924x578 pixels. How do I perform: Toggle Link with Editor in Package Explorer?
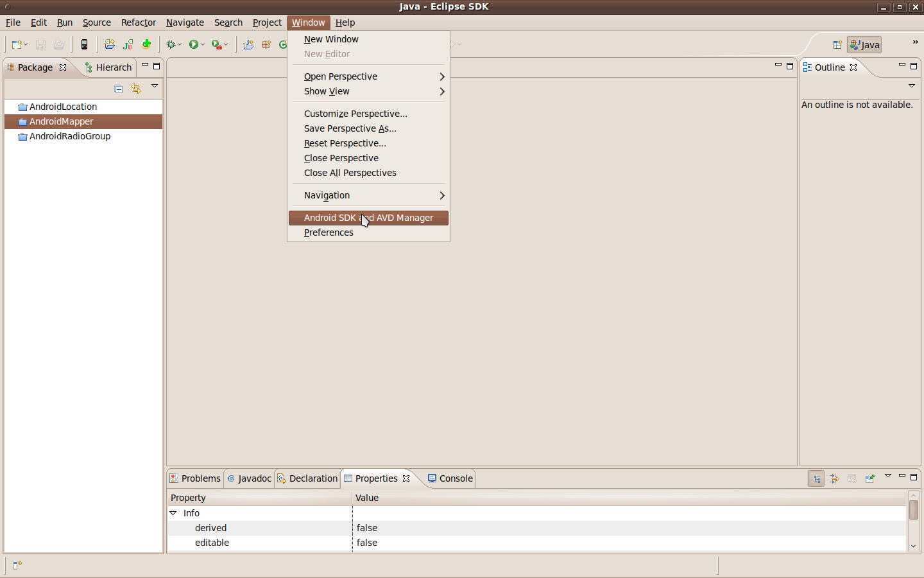[136, 89]
